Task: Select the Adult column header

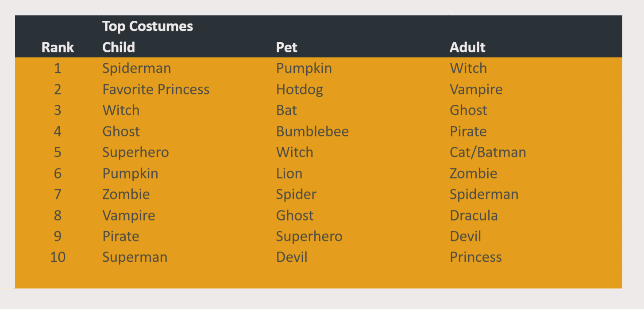Action: [468, 47]
